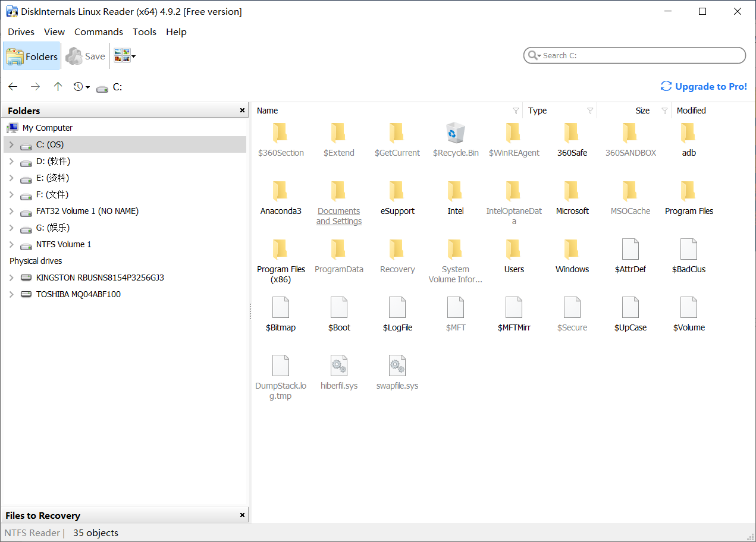The height and width of the screenshot is (542, 756).
Task: Select the swapfile.sys file icon
Action: (x=397, y=366)
